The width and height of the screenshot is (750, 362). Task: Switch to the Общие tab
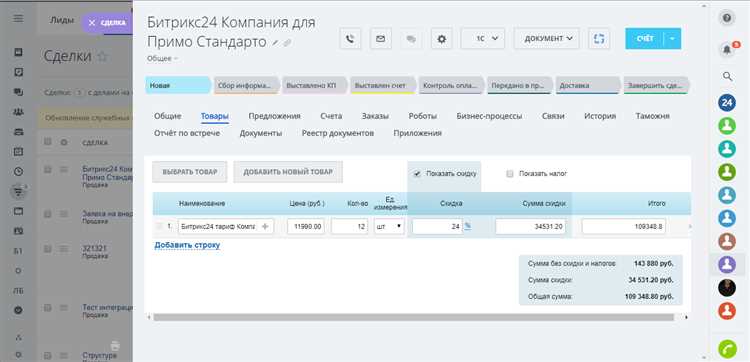pos(167,116)
